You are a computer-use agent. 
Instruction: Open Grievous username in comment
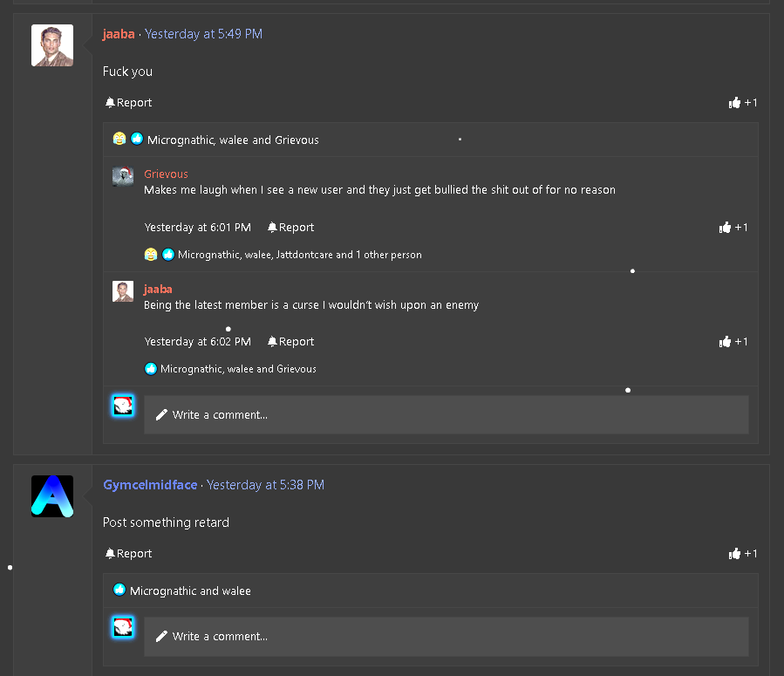[166, 174]
